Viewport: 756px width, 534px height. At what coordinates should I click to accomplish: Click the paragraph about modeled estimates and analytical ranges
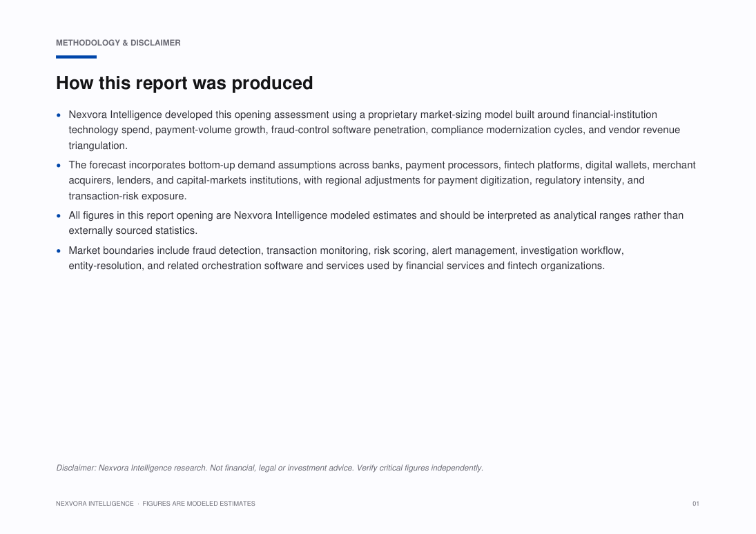click(376, 223)
